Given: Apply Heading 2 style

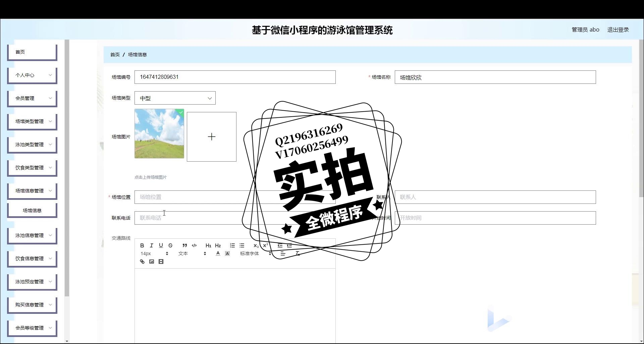Looking at the screenshot, I should pyautogui.click(x=218, y=245).
